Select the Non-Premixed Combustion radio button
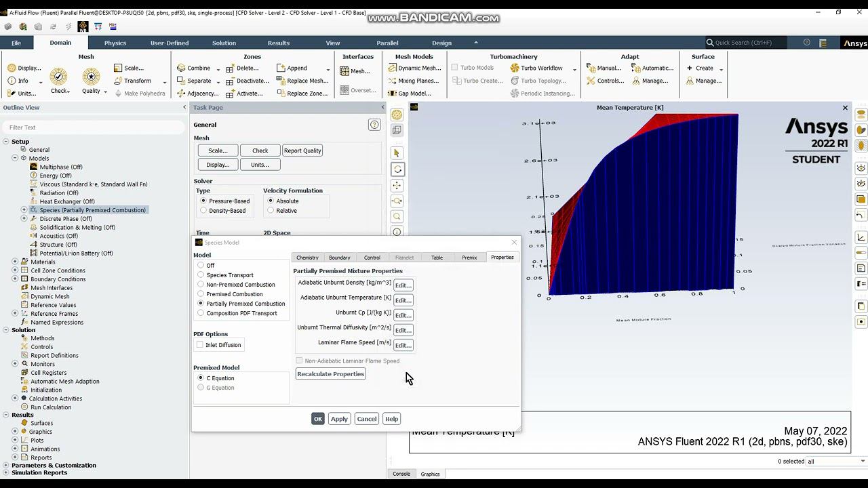Image resolution: width=868 pixels, height=488 pixels. [201, 284]
